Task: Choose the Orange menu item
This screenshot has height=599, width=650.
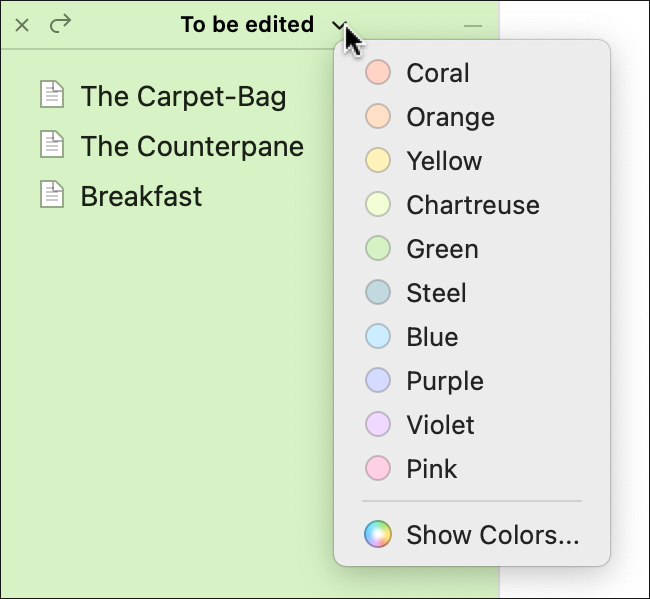Action: [x=450, y=117]
